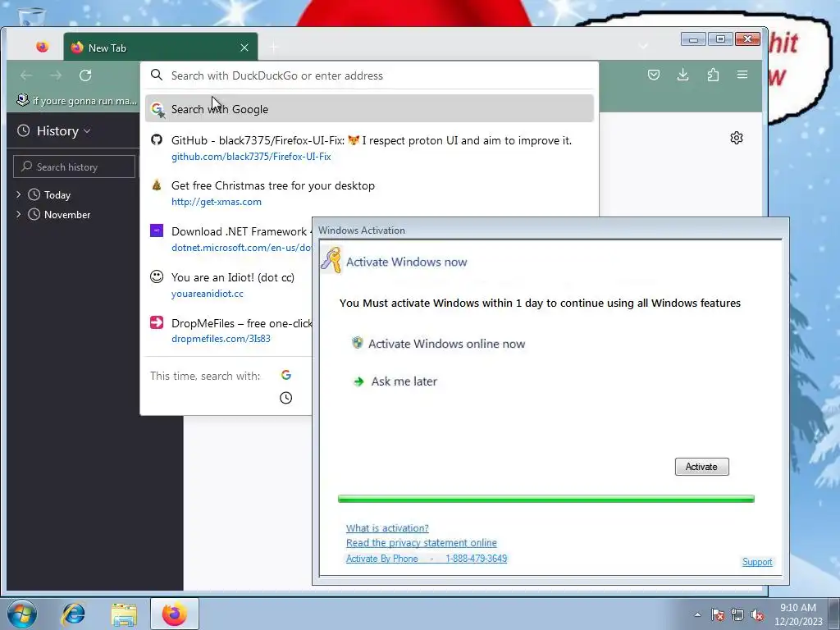Select Search with Google suggestion
This screenshot has height=630, width=840.
coord(369,109)
